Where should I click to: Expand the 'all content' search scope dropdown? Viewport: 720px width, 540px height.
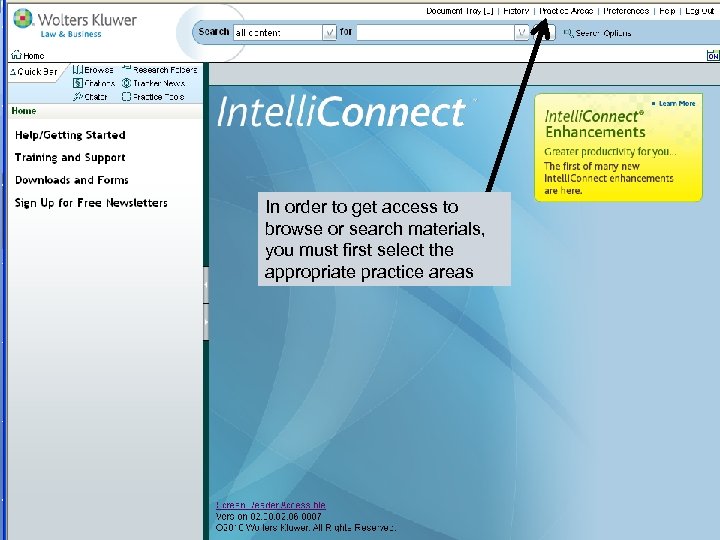click(x=329, y=33)
